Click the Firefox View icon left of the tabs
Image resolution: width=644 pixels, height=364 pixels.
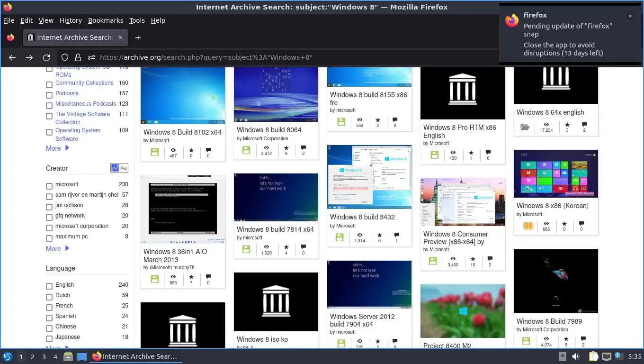pyautogui.click(x=10, y=37)
